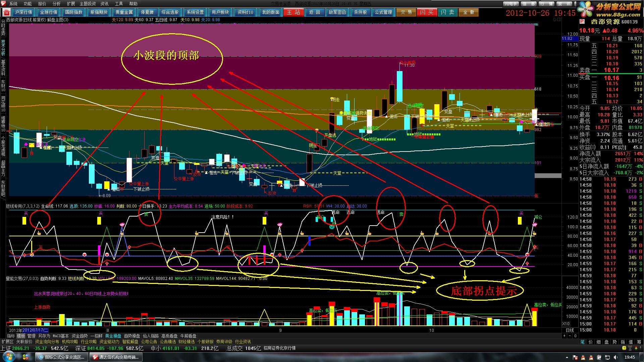The height and width of the screenshot is (362, 644).
Task: Click the 交易 trade button
Action: (x=407, y=12)
